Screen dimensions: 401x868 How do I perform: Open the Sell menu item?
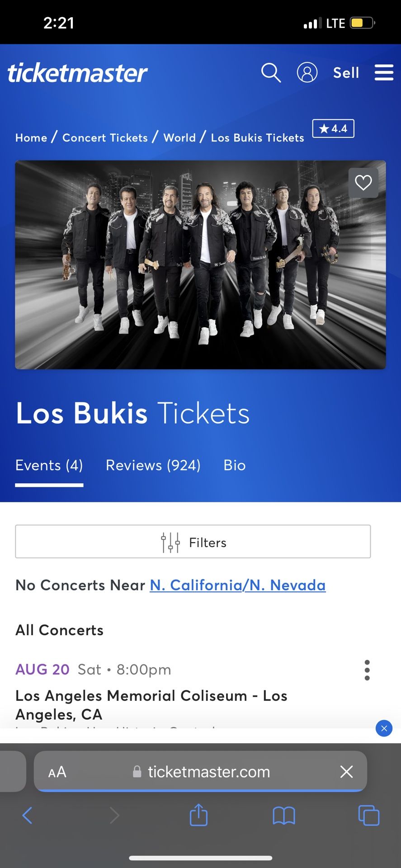point(346,72)
